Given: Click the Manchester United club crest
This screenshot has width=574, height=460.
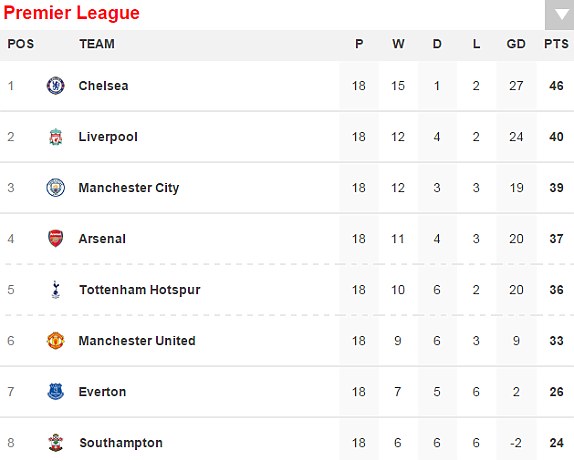Looking at the screenshot, I should (x=56, y=341).
